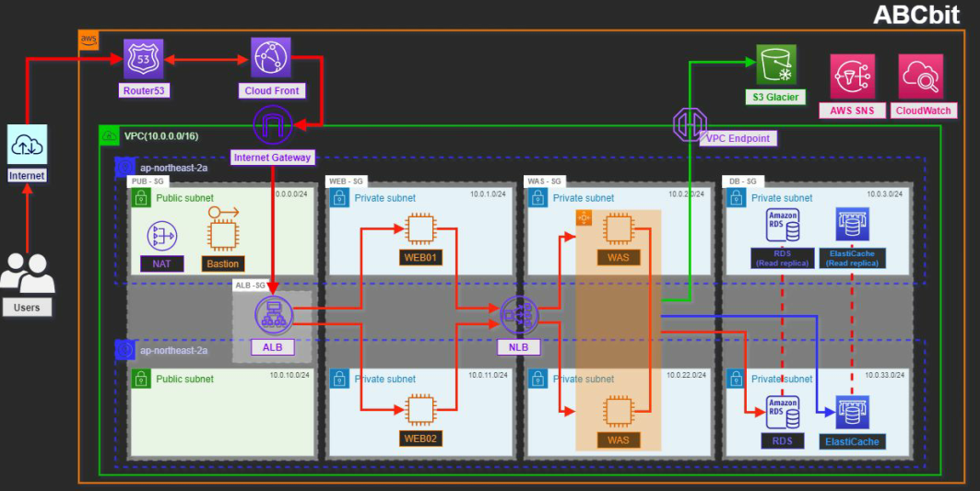The width and height of the screenshot is (980, 491).
Task: Select the "AWS SNS" label
Action: coord(853,111)
